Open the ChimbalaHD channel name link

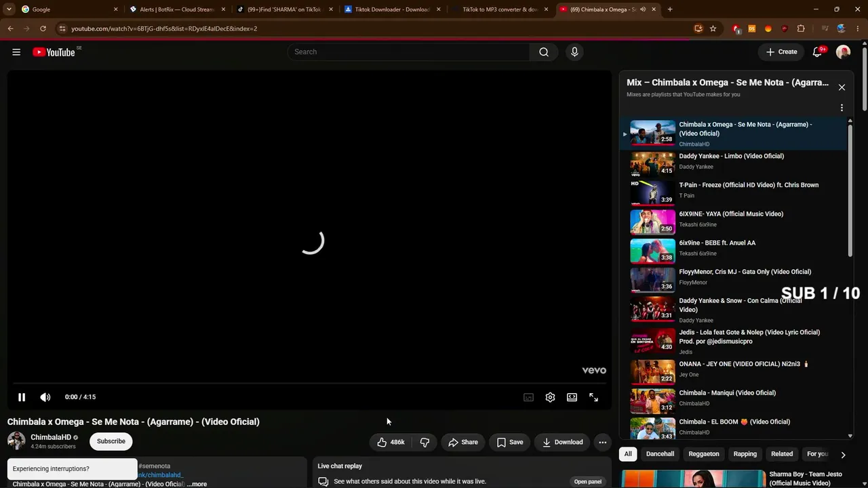click(x=51, y=437)
